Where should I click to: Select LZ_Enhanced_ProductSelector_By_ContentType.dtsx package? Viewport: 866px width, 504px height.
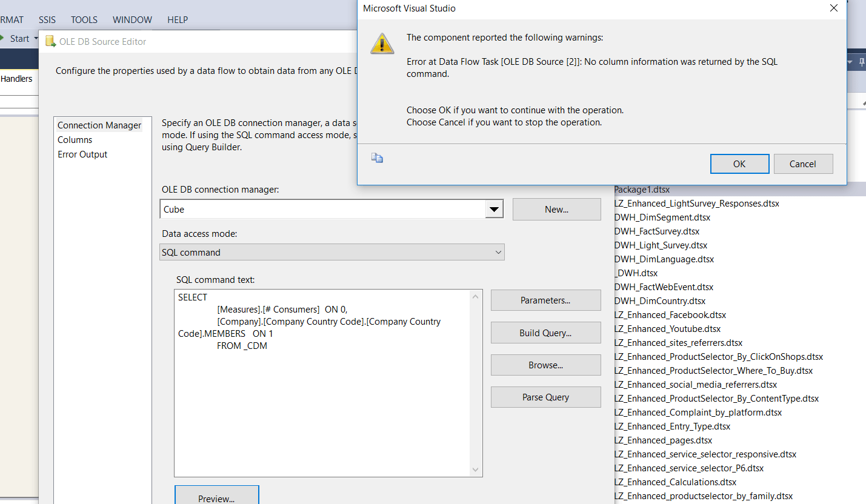(x=716, y=399)
